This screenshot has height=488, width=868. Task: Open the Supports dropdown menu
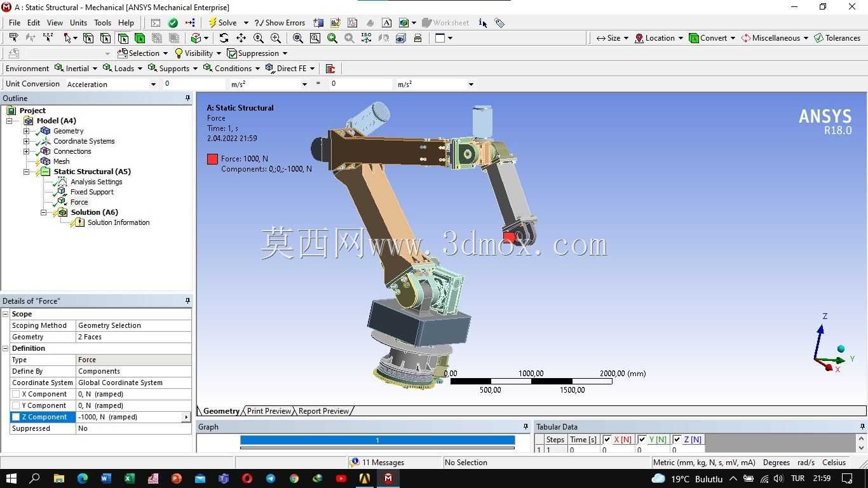point(173,69)
